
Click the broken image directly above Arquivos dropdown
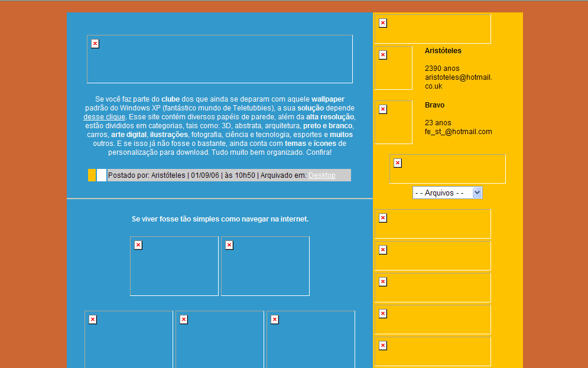[447, 169]
